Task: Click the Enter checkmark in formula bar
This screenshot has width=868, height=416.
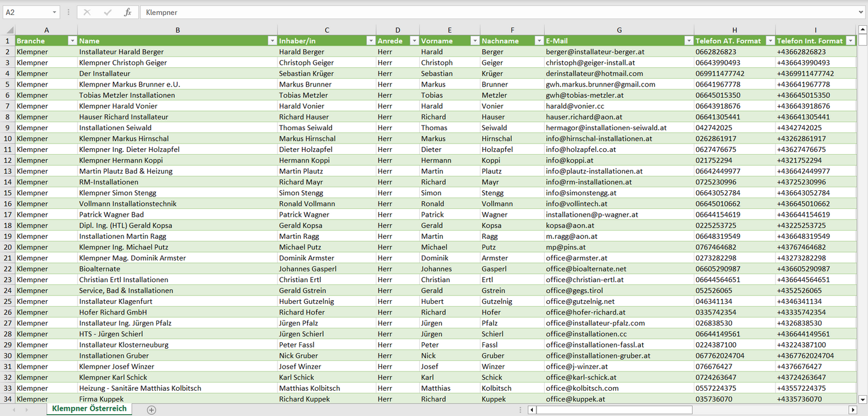Action: click(x=108, y=12)
